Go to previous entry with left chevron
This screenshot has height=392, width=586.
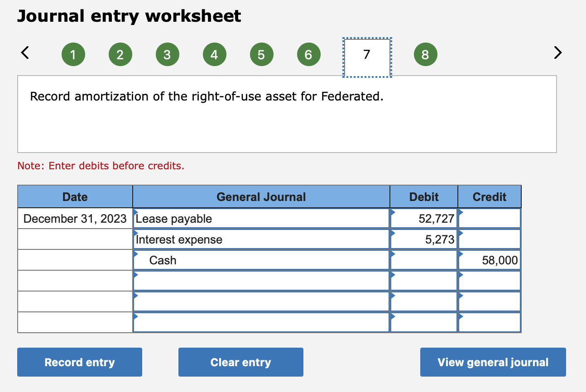[25, 53]
